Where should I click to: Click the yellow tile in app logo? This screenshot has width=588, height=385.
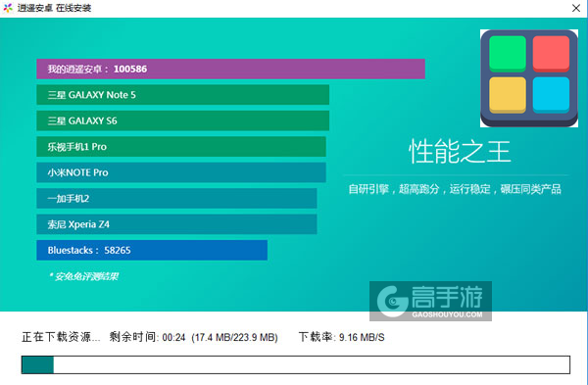pyautogui.click(x=508, y=95)
